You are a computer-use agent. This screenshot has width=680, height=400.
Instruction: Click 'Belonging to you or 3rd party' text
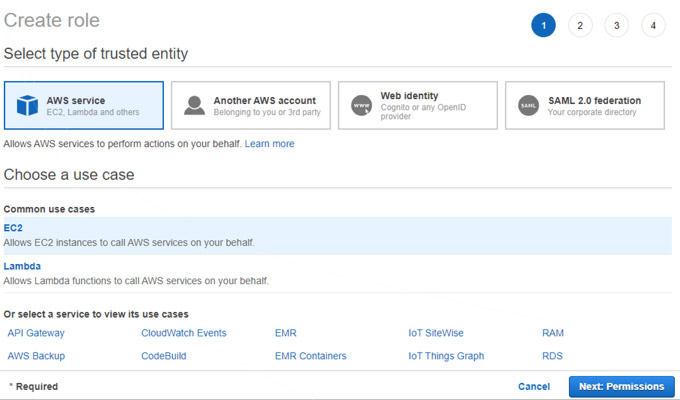(x=267, y=112)
